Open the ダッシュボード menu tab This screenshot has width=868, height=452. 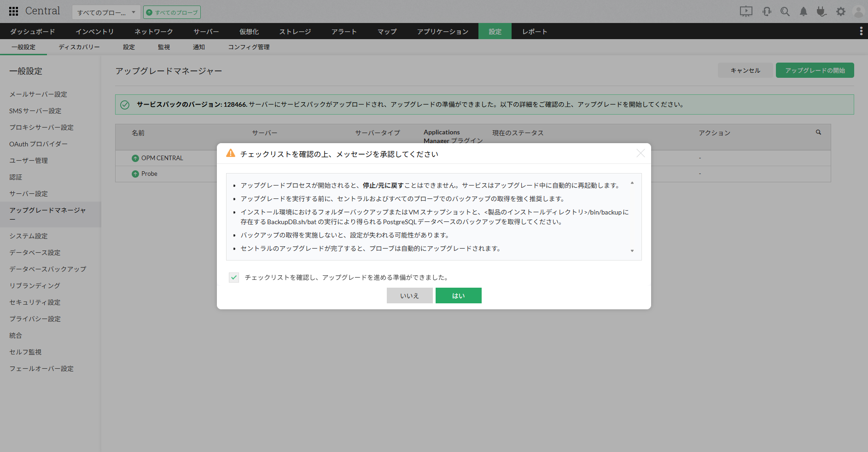pos(32,32)
